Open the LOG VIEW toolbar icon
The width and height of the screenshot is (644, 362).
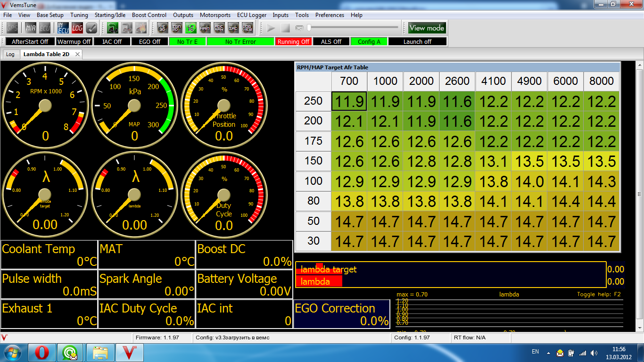point(248,28)
